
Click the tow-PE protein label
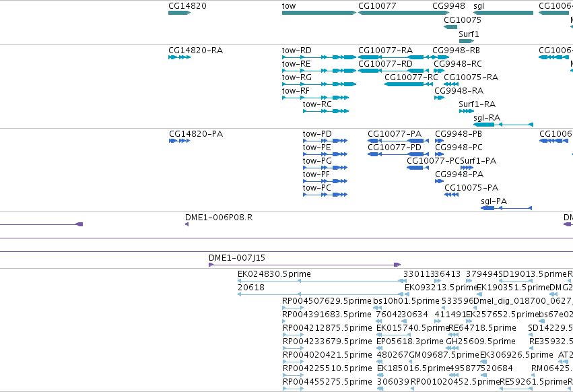click(317, 148)
